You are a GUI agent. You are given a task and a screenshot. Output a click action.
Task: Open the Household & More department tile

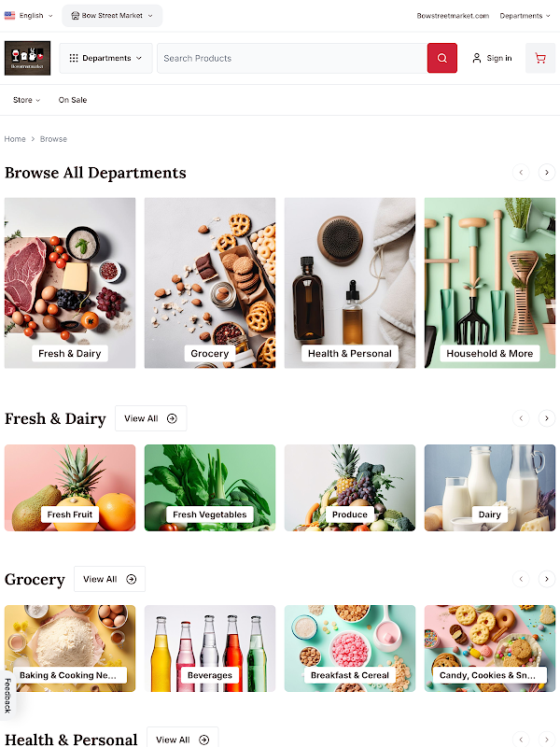tap(489, 283)
